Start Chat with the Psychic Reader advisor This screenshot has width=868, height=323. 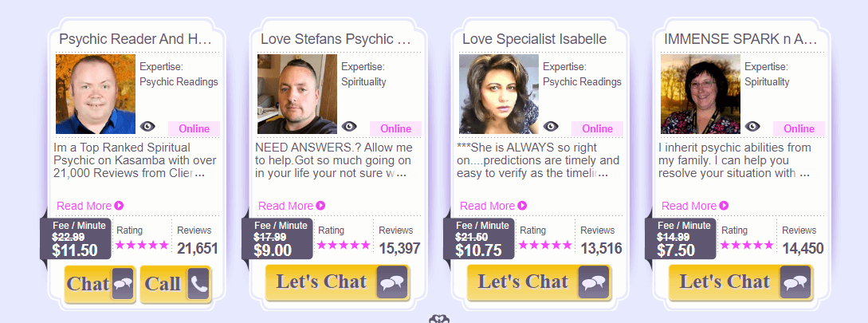click(x=100, y=284)
